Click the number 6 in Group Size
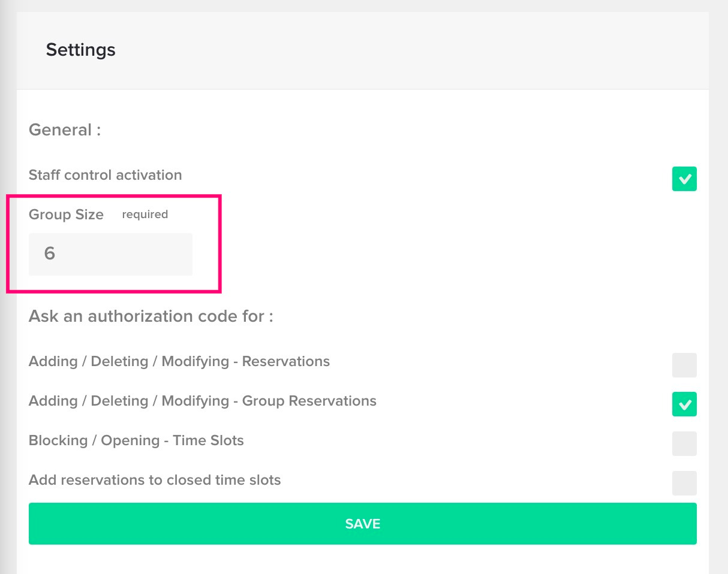The image size is (728, 574). 50,253
